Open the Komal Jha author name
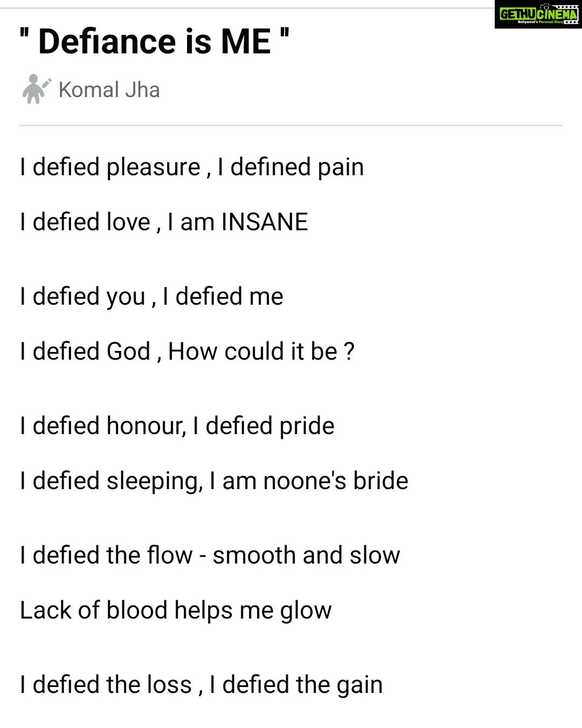 [x=109, y=90]
